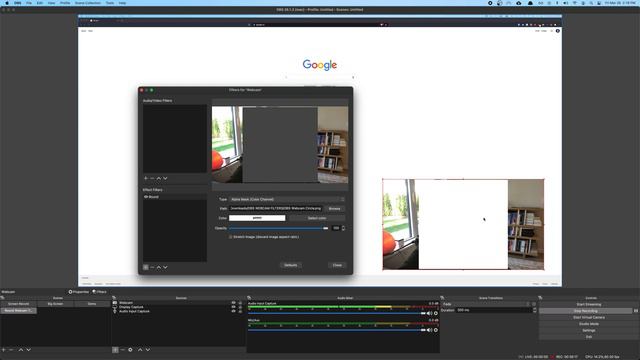Open Audio Mixer dock popout icon
The height and width of the screenshot is (360, 640).
pos(249,298)
